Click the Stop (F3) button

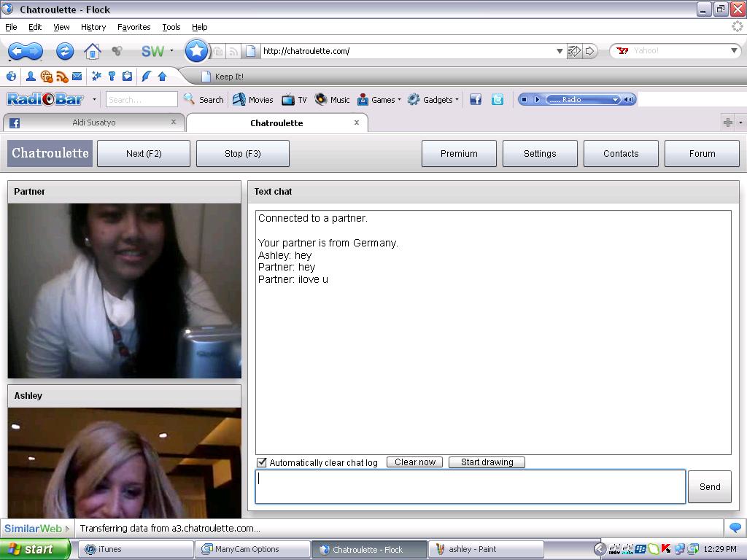pyautogui.click(x=242, y=153)
